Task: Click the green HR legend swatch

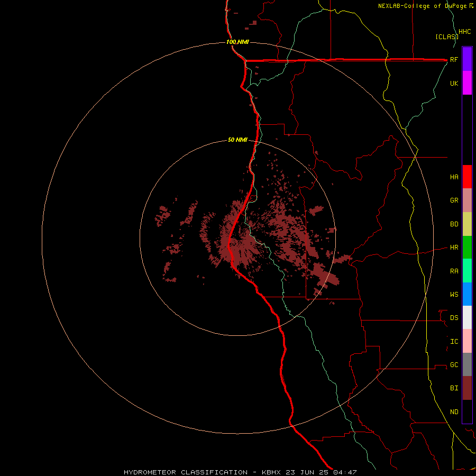Action: coord(467,248)
